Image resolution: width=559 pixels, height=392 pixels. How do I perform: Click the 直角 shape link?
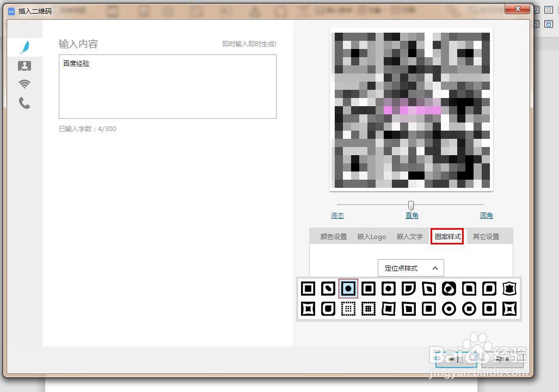[x=411, y=216]
